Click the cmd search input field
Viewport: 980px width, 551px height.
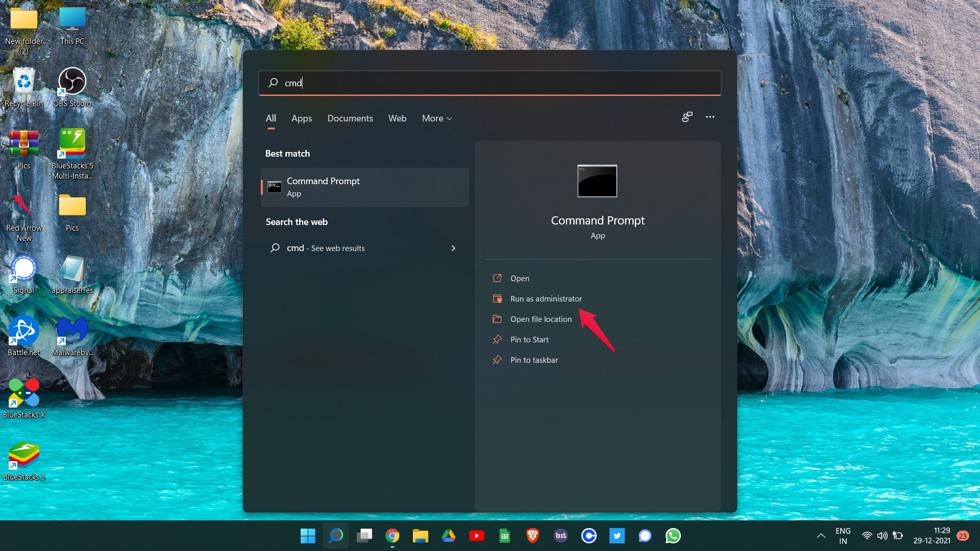point(489,83)
